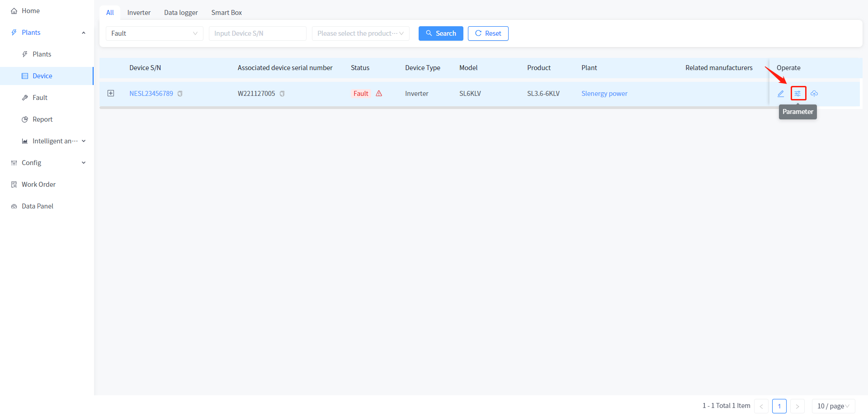Open the Fault status filter dropdown
The height and width of the screenshot is (417, 868).
(154, 33)
